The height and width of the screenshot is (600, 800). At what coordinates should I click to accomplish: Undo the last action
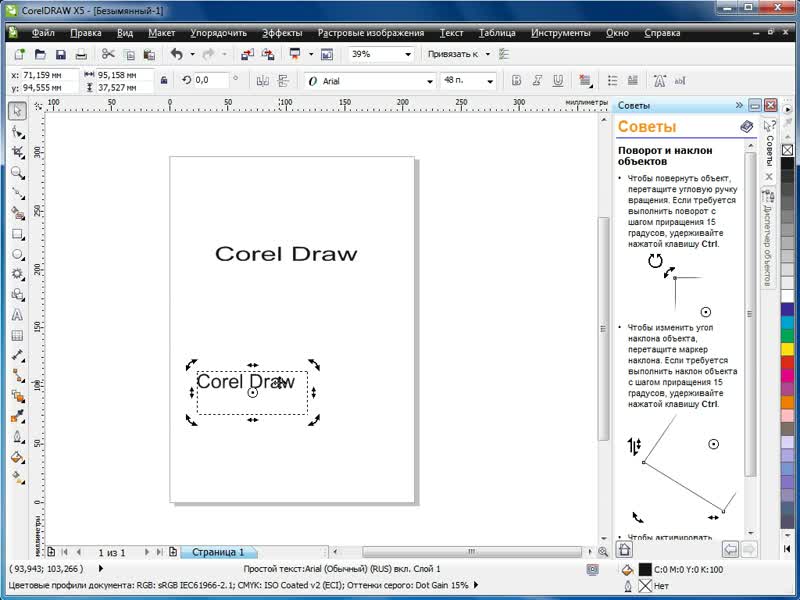click(x=177, y=54)
